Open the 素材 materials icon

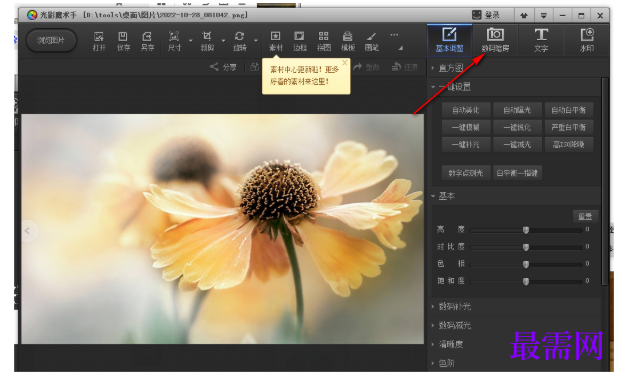(x=275, y=41)
